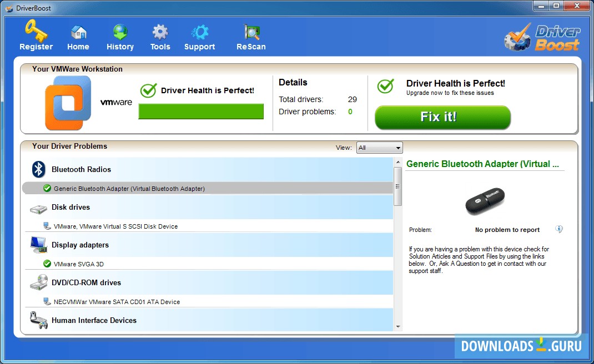Click the driver list scrollbar thumb
Image resolution: width=594 pixels, height=364 pixels.
[398, 186]
